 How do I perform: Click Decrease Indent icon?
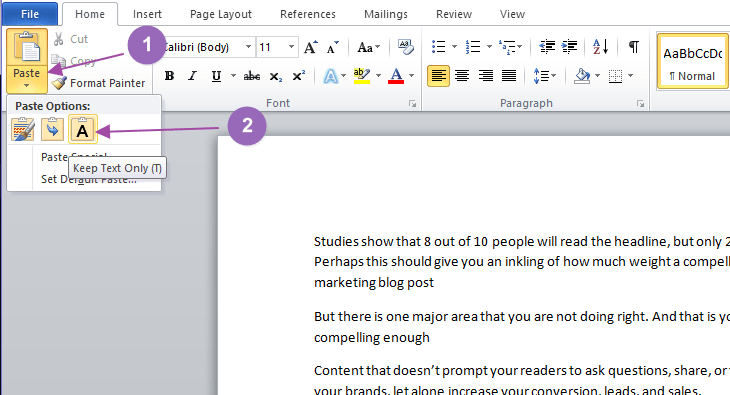547,47
